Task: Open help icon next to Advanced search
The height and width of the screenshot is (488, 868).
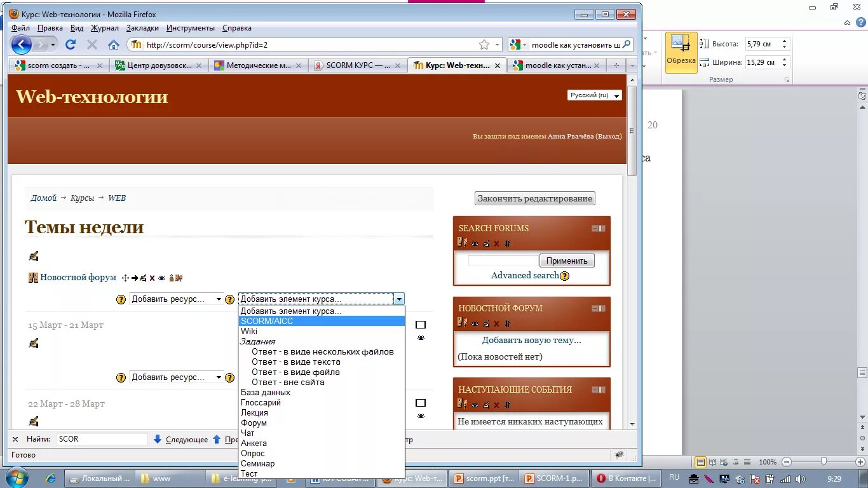Action: pyautogui.click(x=564, y=276)
